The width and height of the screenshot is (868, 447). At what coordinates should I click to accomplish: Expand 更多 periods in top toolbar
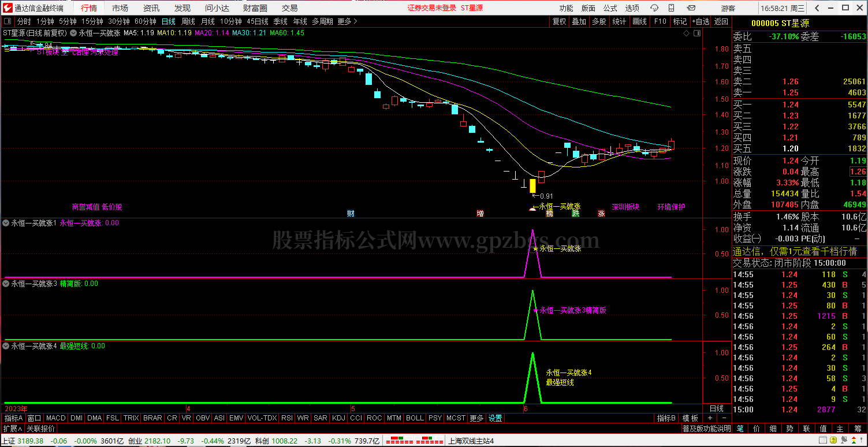[347, 21]
